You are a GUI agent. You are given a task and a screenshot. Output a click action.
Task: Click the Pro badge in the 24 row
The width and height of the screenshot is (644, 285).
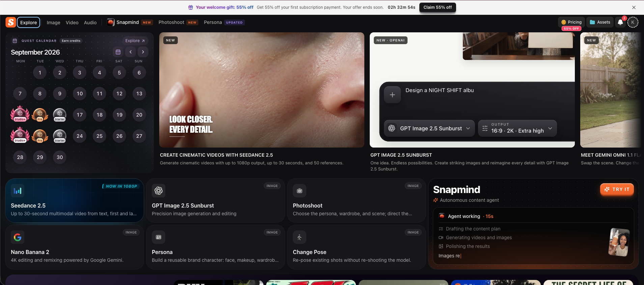tap(40, 136)
